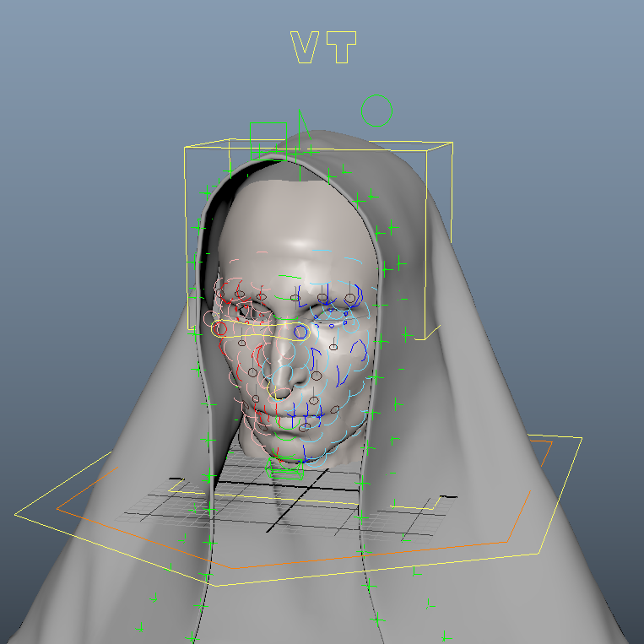The height and width of the screenshot is (644, 644).
Task: Pick the green center brow curve control
Action: [290, 276]
